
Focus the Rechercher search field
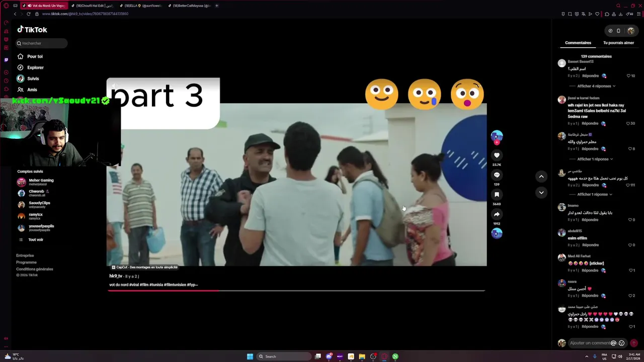point(41,43)
